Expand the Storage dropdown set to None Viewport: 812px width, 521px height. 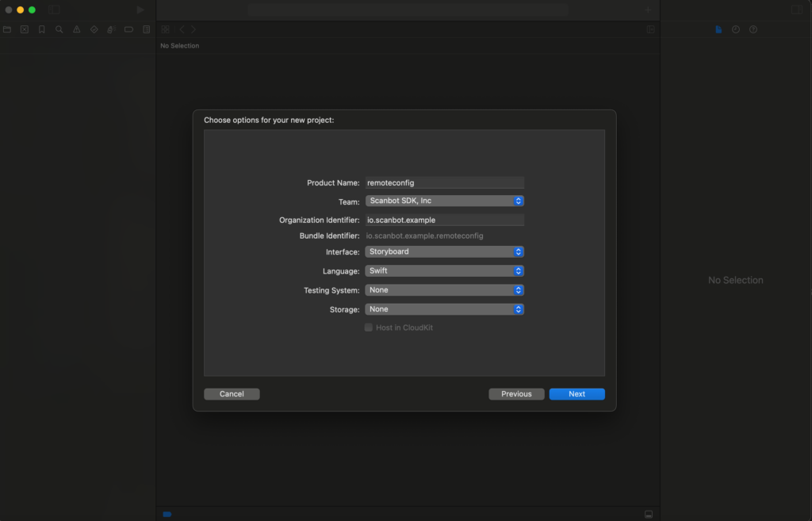444,309
